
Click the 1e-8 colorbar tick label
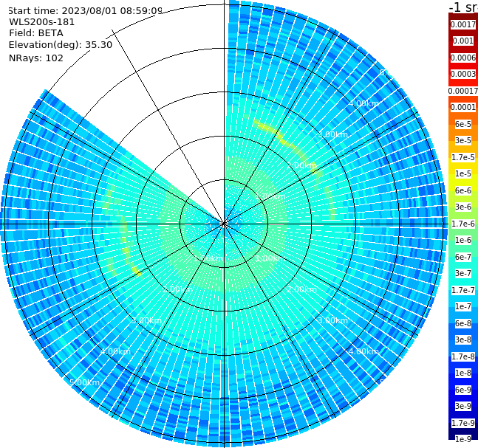click(x=463, y=373)
